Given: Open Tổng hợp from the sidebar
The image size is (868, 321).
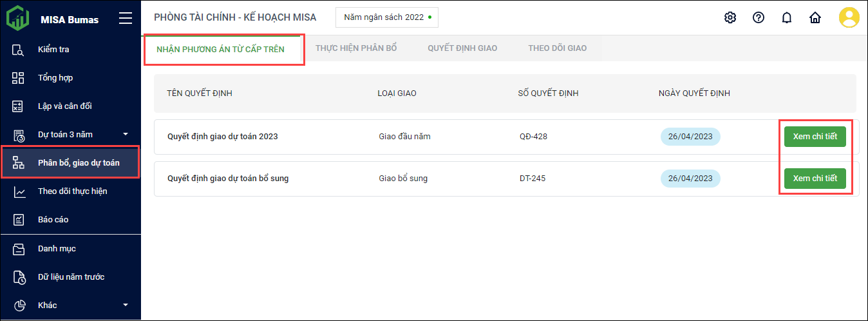Looking at the screenshot, I should 55,78.
